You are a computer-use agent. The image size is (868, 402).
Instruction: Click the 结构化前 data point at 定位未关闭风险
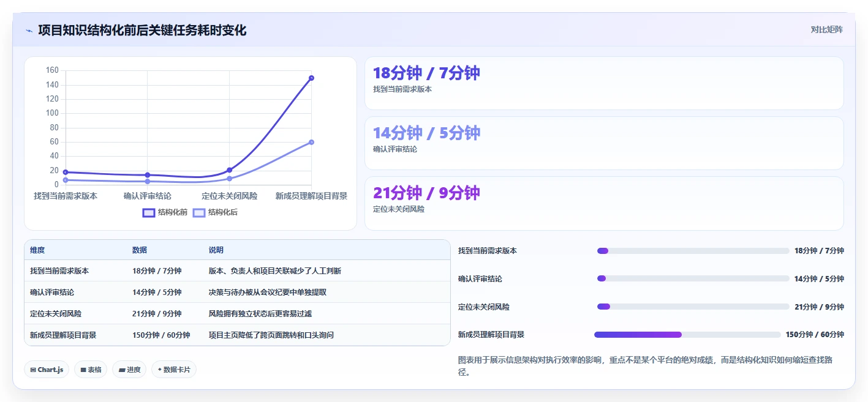pyautogui.click(x=229, y=170)
